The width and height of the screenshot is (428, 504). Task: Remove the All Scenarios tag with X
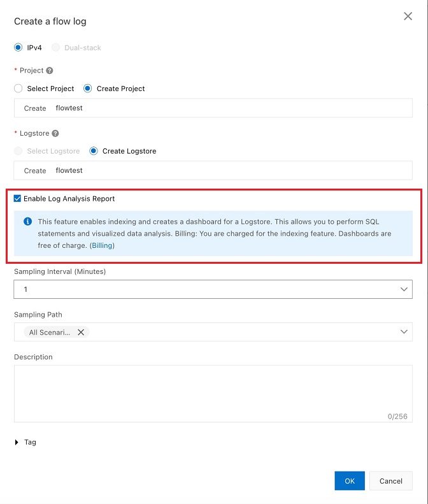click(x=81, y=332)
